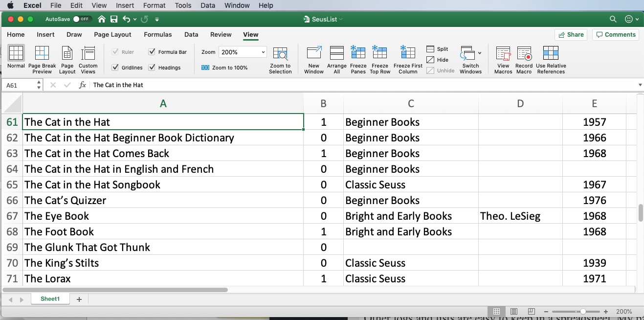Image resolution: width=644 pixels, height=320 pixels.
Task: Switch to Normal view in ribbon
Action: pyautogui.click(x=16, y=57)
